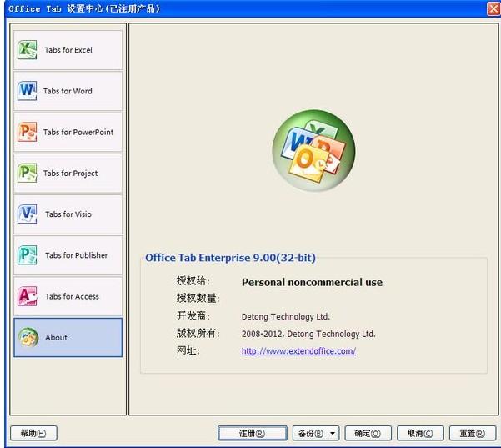Image resolution: width=501 pixels, height=448 pixels.
Task: Click the 注册(R) register button
Action: pyautogui.click(x=252, y=433)
